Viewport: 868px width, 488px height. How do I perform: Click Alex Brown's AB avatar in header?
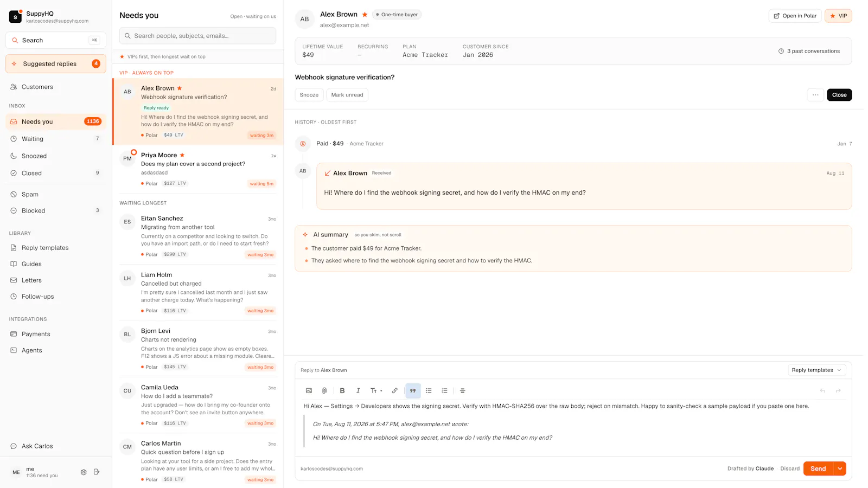pyautogui.click(x=305, y=19)
